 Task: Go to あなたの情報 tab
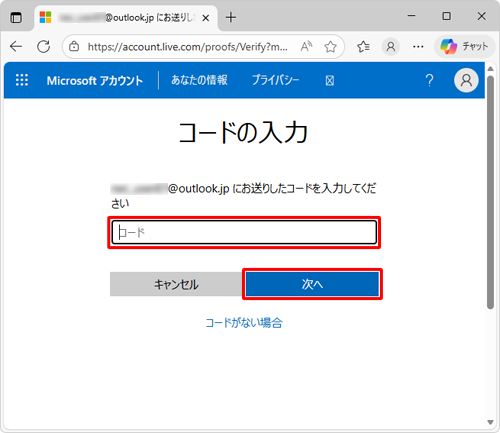coord(199,80)
